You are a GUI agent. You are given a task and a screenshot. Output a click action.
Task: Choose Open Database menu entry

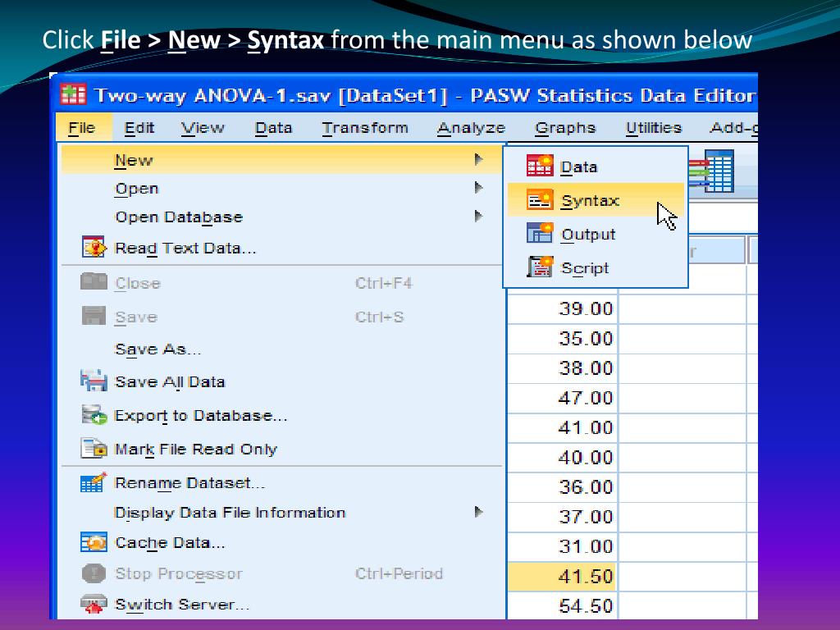[x=282, y=217]
